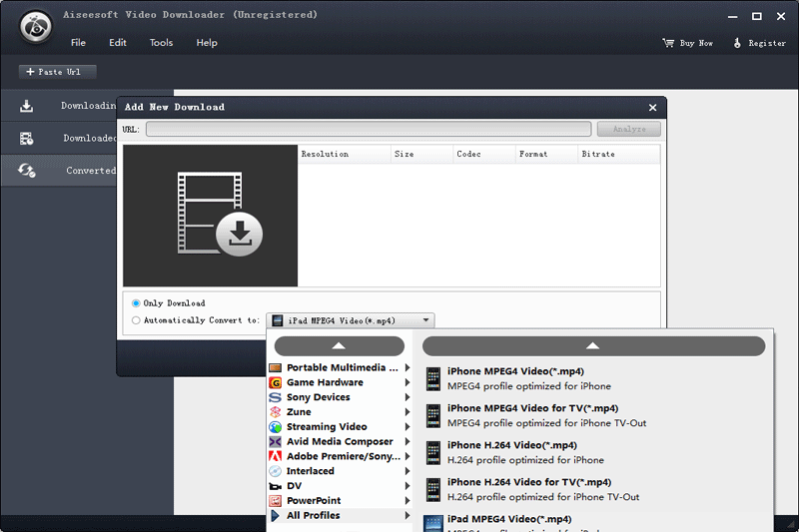Select iPhone H.264 Video for TV(*.mp4) text
Screen dimensions: 799x532
point(529,482)
